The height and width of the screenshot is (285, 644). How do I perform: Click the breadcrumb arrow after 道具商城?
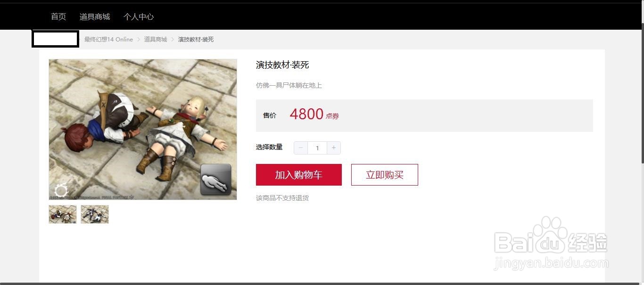coord(173,40)
